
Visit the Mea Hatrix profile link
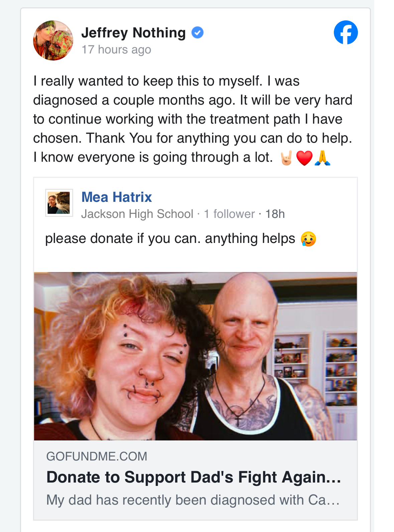tap(117, 197)
